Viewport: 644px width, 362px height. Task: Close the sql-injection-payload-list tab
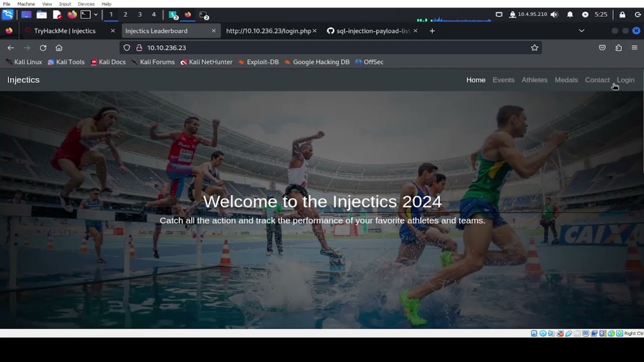[x=415, y=31]
